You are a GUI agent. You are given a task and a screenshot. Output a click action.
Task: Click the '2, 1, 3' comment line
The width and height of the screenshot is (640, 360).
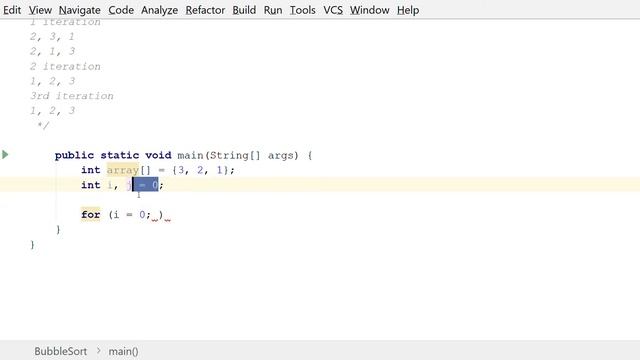(x=52, y=51)
